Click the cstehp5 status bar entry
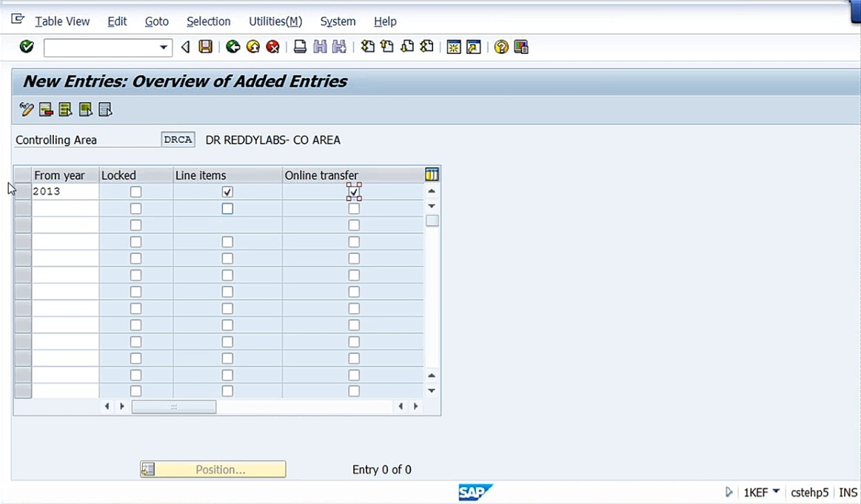 click(x=809, y=492)
